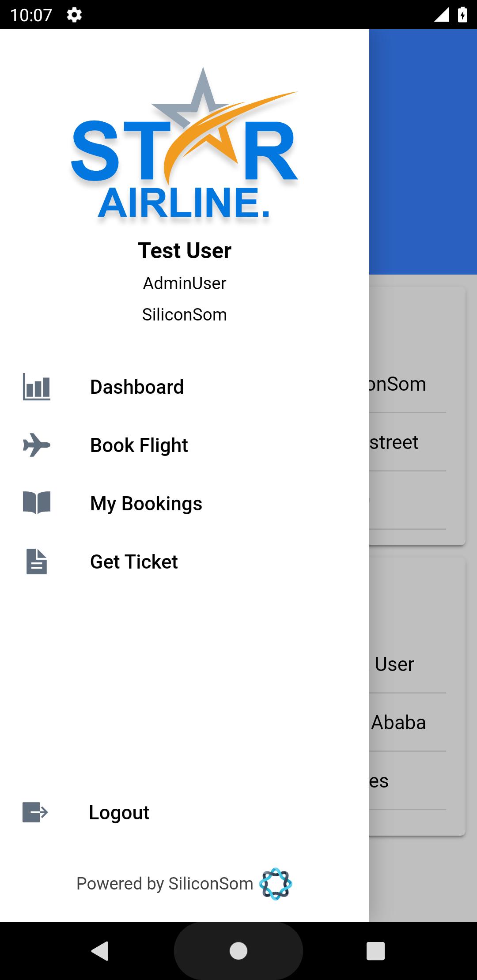The height and width of the screenshot is (980, 477).
Task: Open recent apps with square button
Action: (375, 950)
